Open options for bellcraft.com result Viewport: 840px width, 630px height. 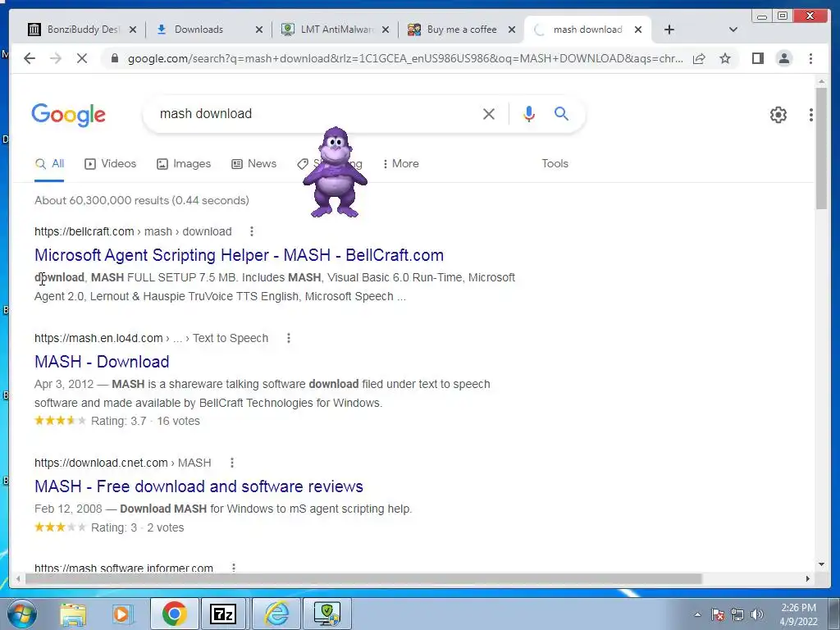tap(251, 231)
